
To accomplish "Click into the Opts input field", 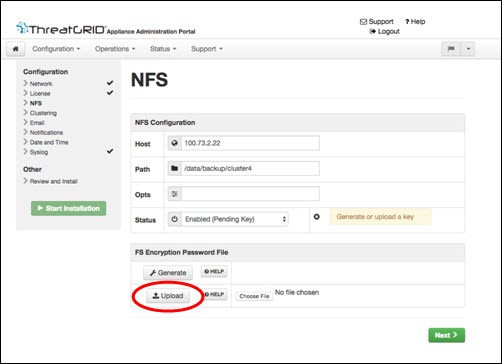I will pyautogui.click(x=250, y=194).
